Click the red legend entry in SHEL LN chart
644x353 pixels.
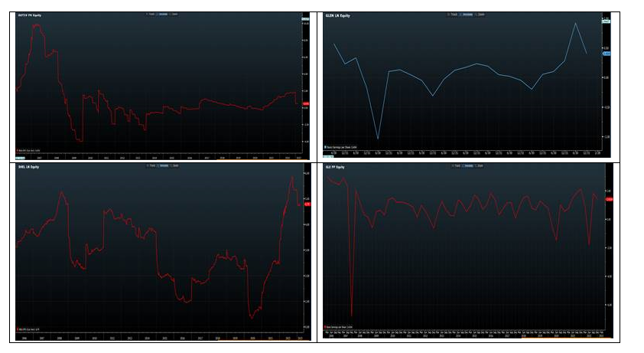click(x=29, y=330)
